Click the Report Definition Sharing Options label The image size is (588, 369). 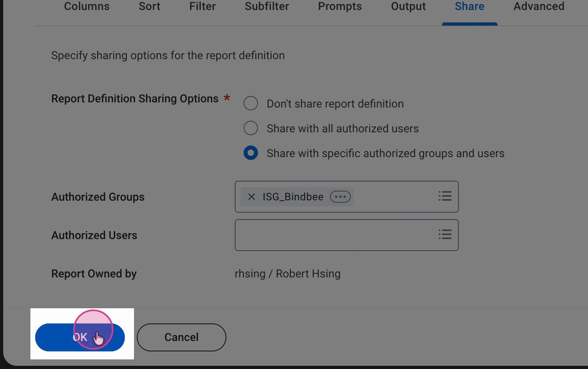(135, 99)
